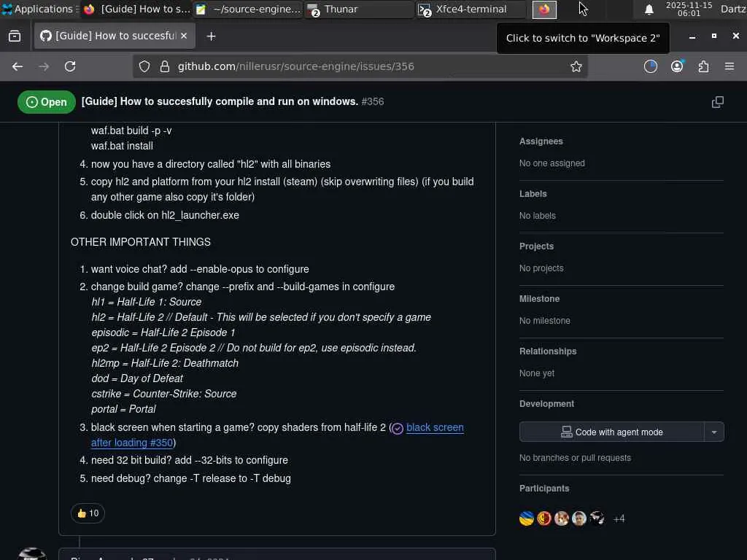Close the [Guide] browser tab

click(x=184, y=36)
